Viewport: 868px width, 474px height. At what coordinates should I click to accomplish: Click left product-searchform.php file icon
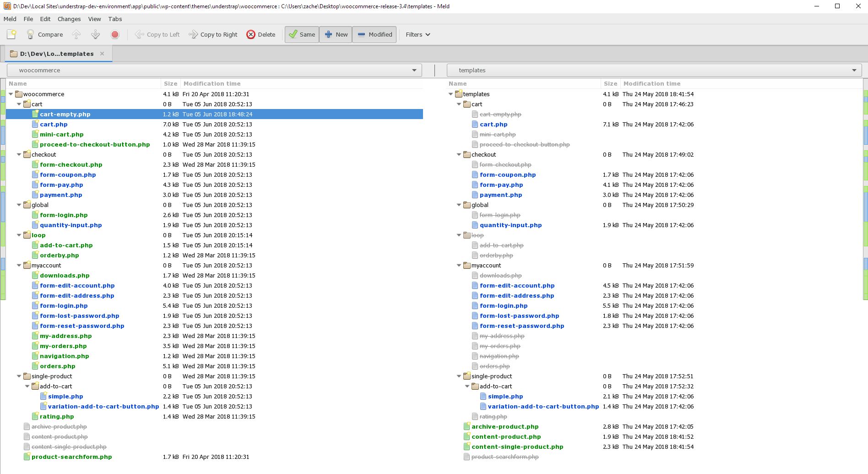point(27,457)
